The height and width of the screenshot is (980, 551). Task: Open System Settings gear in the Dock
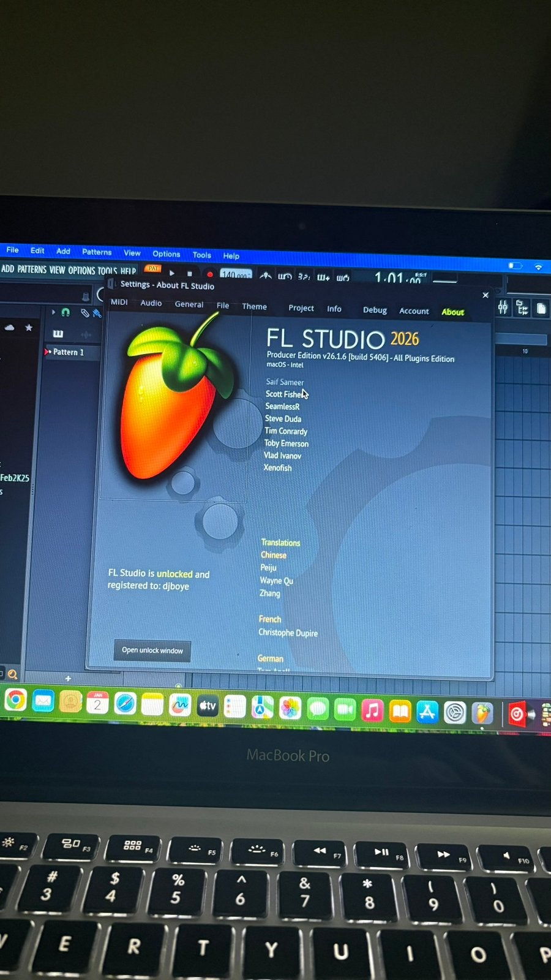tap(455, 712)
